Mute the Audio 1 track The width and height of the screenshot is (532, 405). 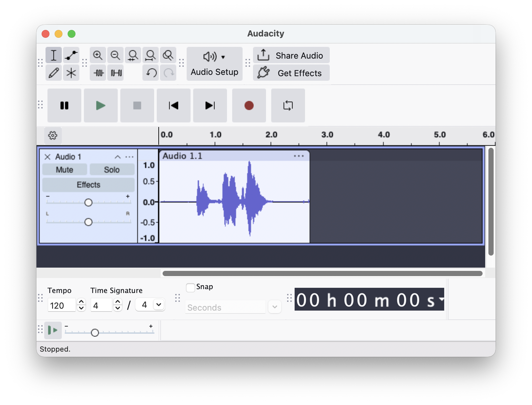click(65, 170)
